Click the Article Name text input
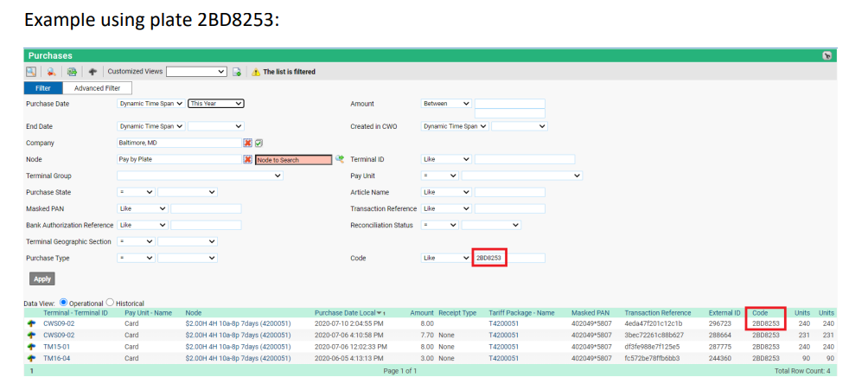This screenshot has width=868, height=390. pos(510,192)
